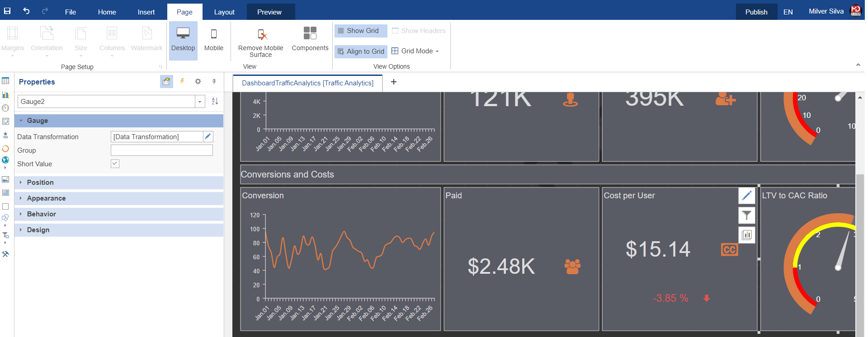
Task: Click the change type icon on Cost per User
Action: coord(747,235)
